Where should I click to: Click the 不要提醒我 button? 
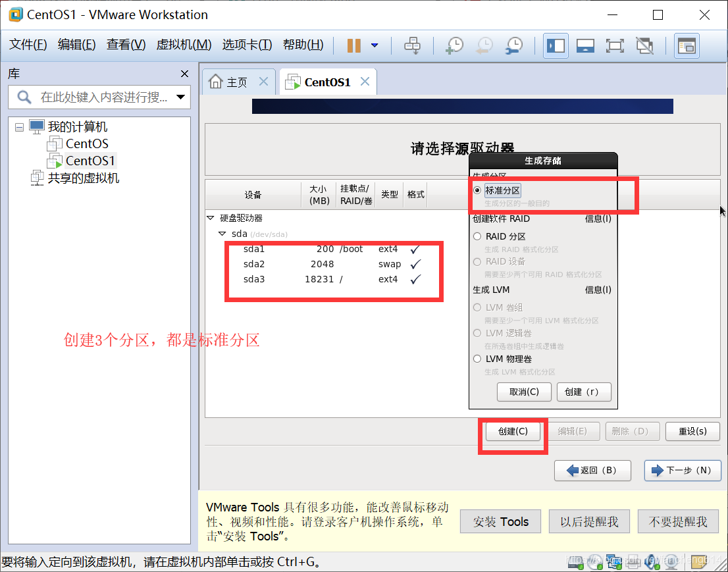(678, 522)
